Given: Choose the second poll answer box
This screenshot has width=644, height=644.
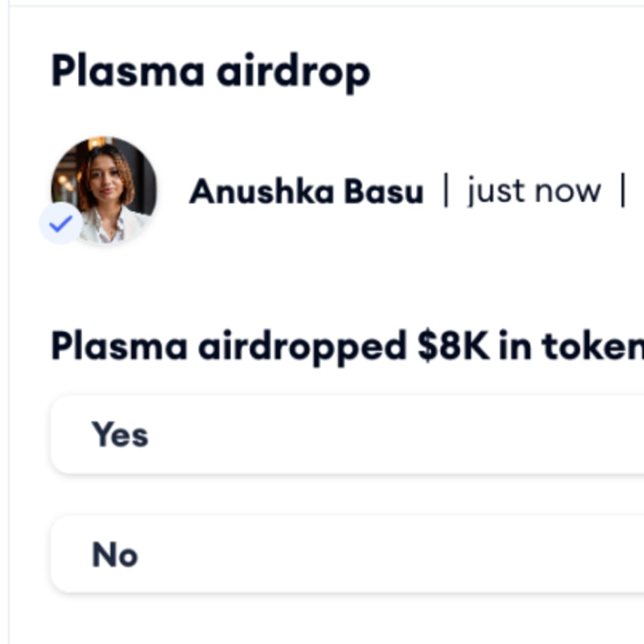Looking at the screenshot, I should 347,555.
